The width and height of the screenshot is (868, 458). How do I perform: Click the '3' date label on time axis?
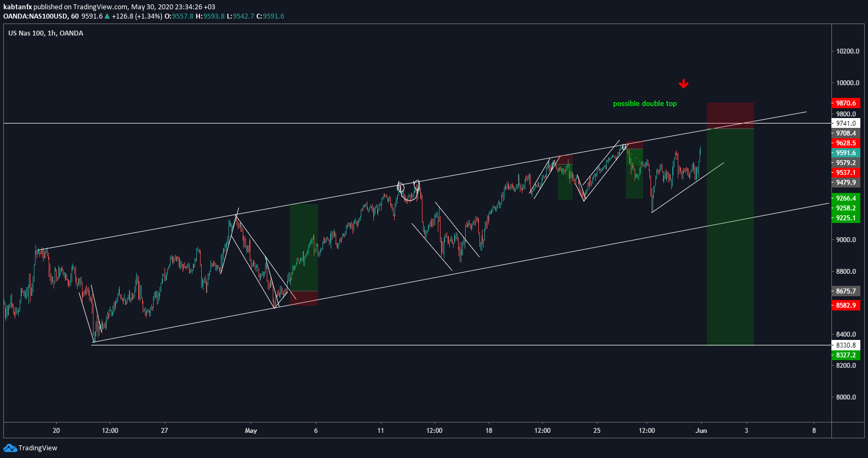coord(746,431)
